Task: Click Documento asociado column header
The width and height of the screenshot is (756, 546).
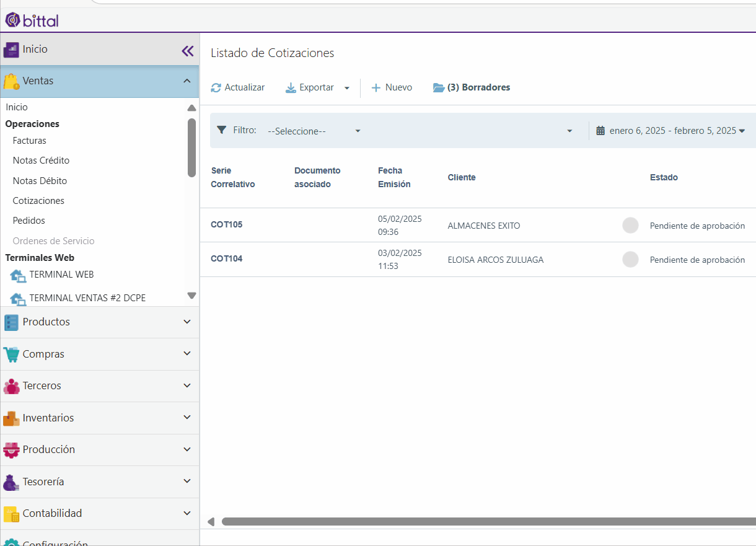Action: coord(317,177)
